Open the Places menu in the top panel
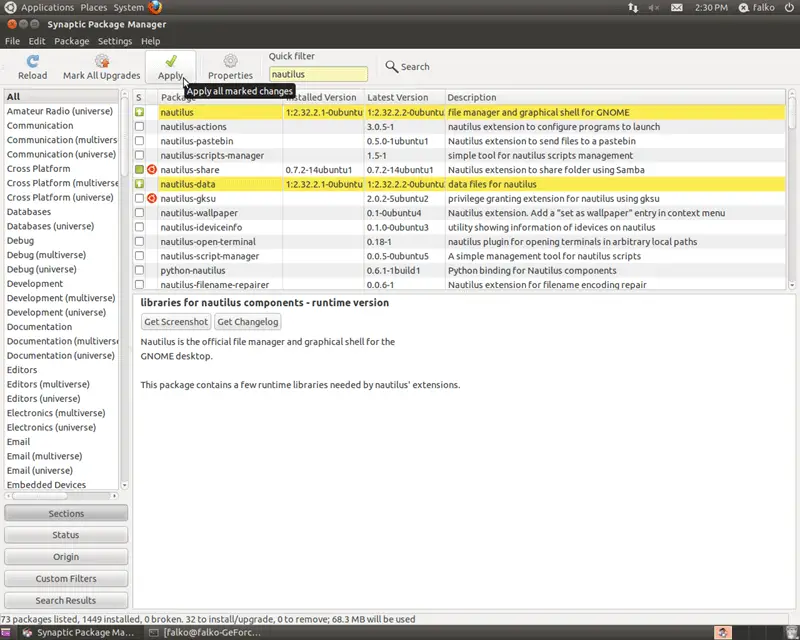800x640 pixels. tap(93, 8)
